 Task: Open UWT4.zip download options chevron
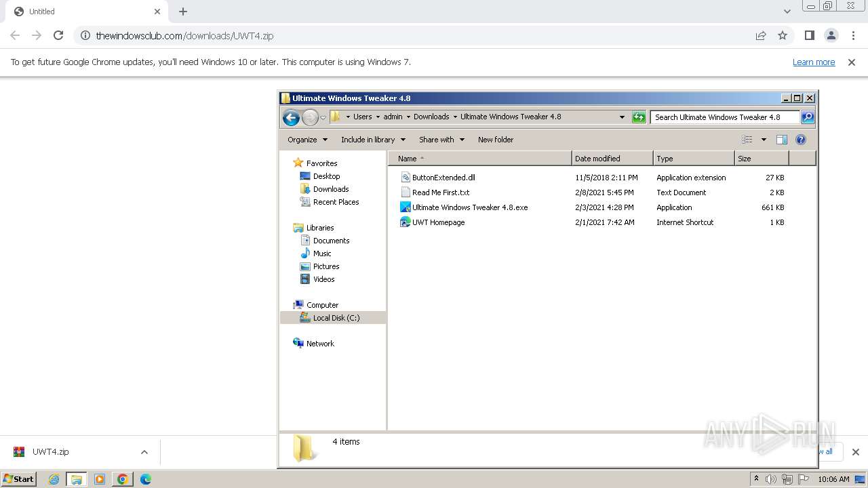(x=144, y=452)
